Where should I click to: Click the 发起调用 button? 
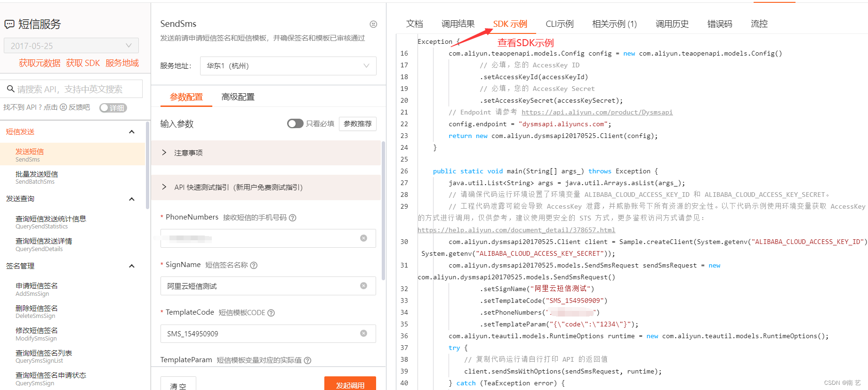point(350,384)
